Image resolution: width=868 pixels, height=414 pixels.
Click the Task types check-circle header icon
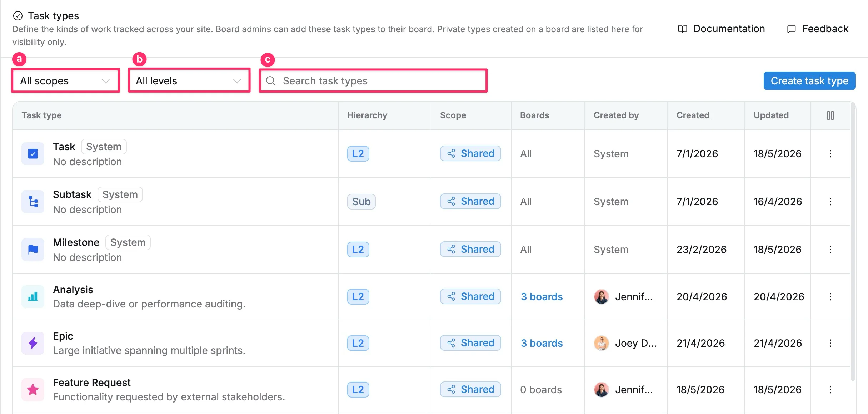click(18, 16)
